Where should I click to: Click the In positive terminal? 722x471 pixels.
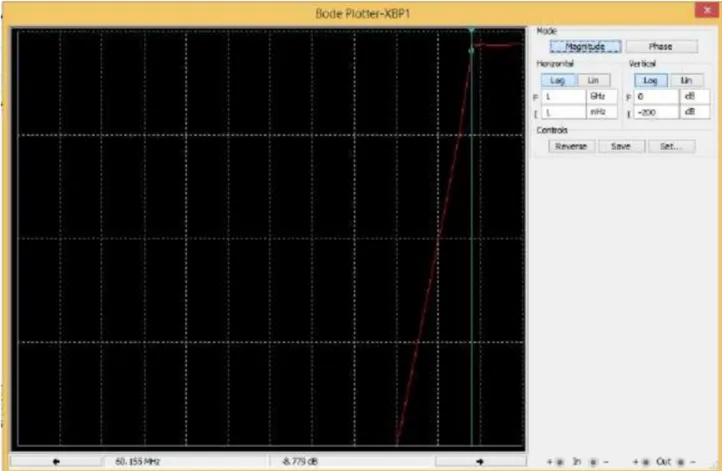pos(560,462)
